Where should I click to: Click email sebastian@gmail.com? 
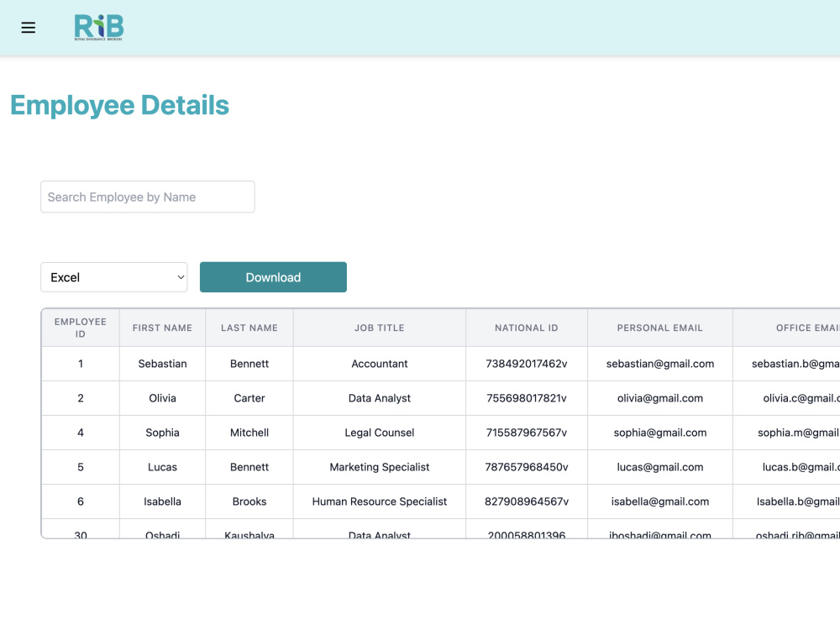[660, 364]
